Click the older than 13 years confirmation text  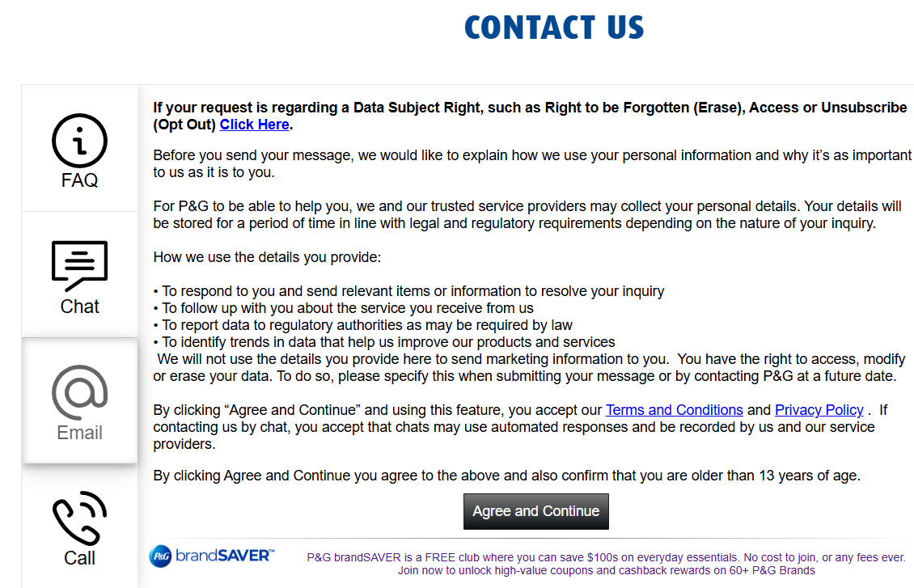tap(506, 476)
